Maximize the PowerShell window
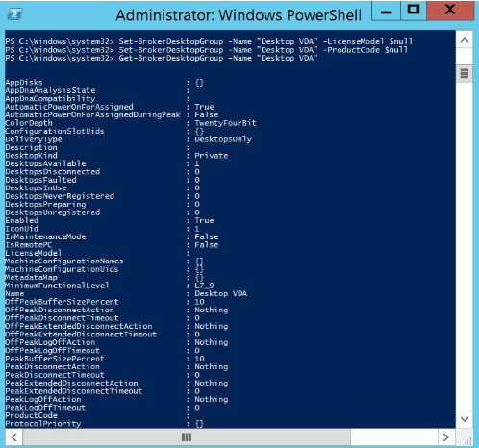 pos(414,11)
